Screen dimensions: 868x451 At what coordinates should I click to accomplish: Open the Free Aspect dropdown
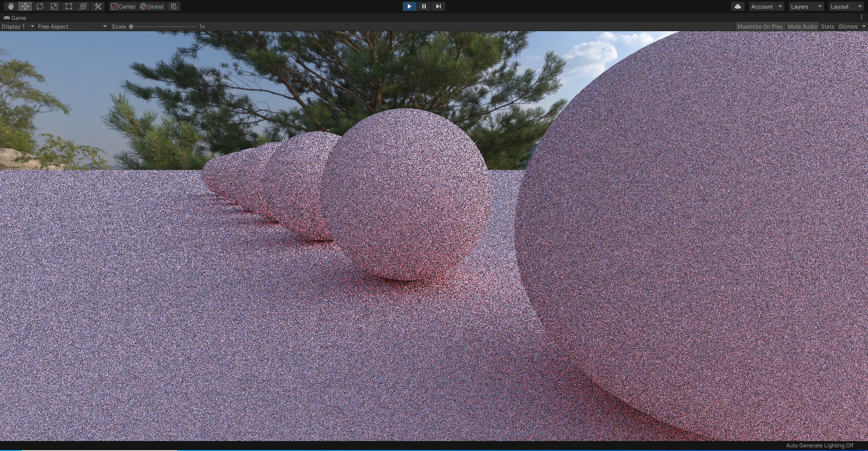point(72,26)
